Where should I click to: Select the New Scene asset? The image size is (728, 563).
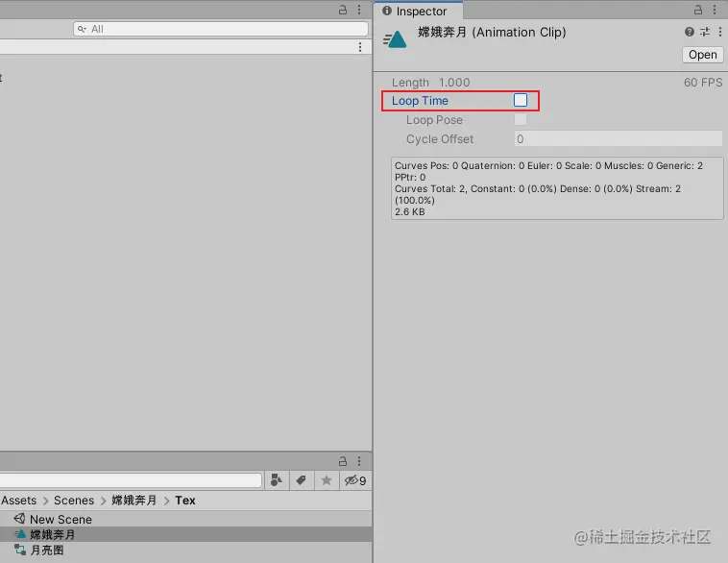61,519
